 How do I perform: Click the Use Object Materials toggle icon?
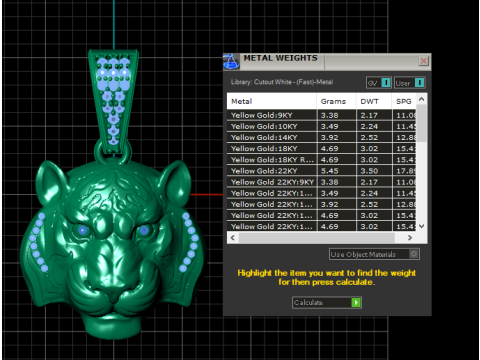point(414,254)
